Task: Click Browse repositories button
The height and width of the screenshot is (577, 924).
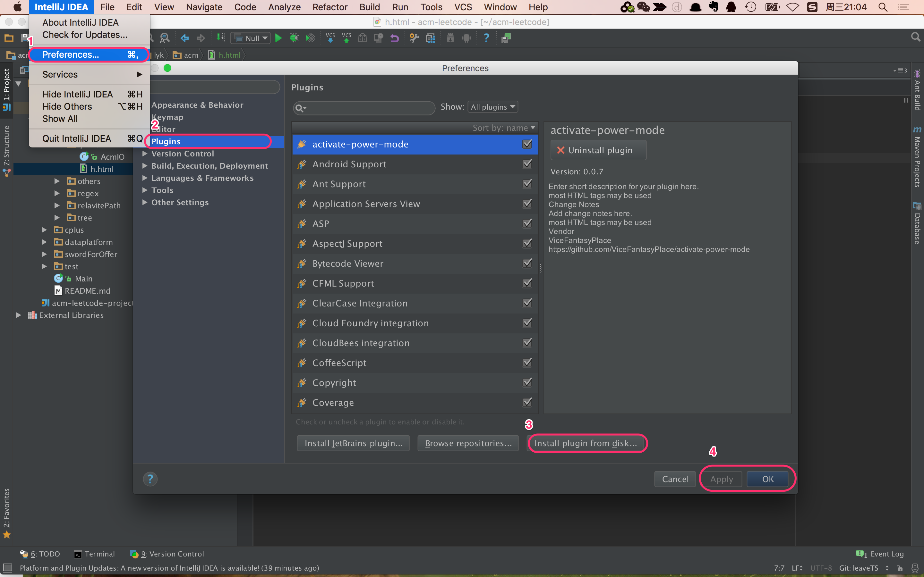Action: point(468,443)
